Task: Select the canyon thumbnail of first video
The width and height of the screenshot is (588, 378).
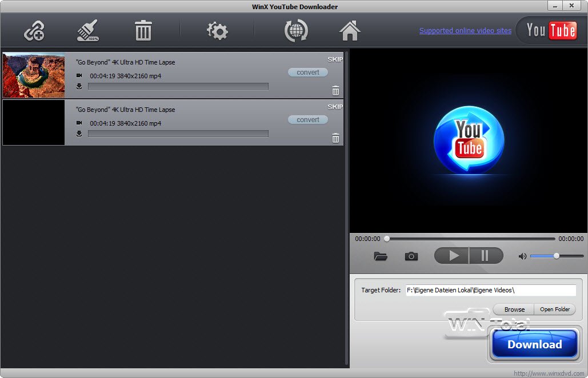Action: pyautogui.click(x=34, y=75)
